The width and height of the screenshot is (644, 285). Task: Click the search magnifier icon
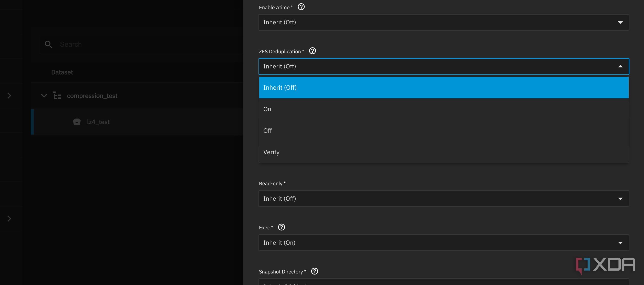(48, 44)
